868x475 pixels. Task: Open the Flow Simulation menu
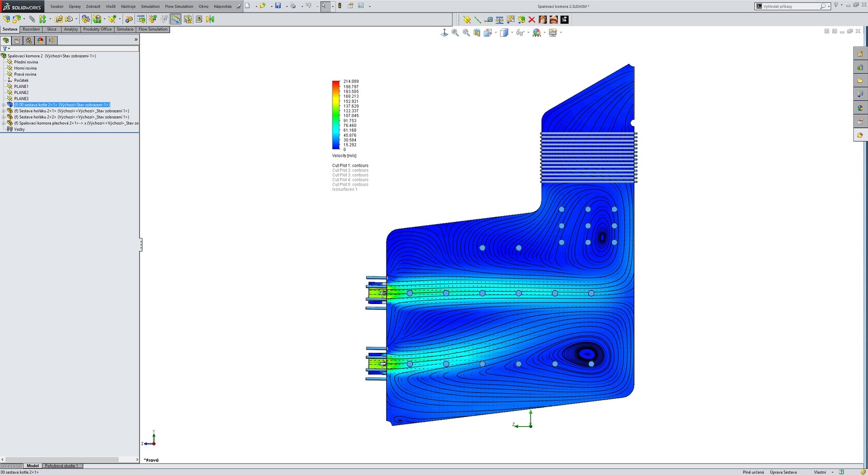pos(179,7)
